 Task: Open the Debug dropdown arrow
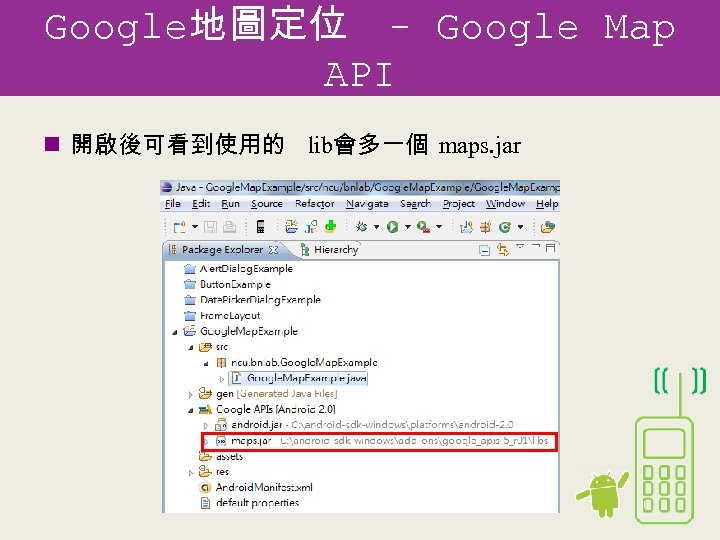point(377,226)
